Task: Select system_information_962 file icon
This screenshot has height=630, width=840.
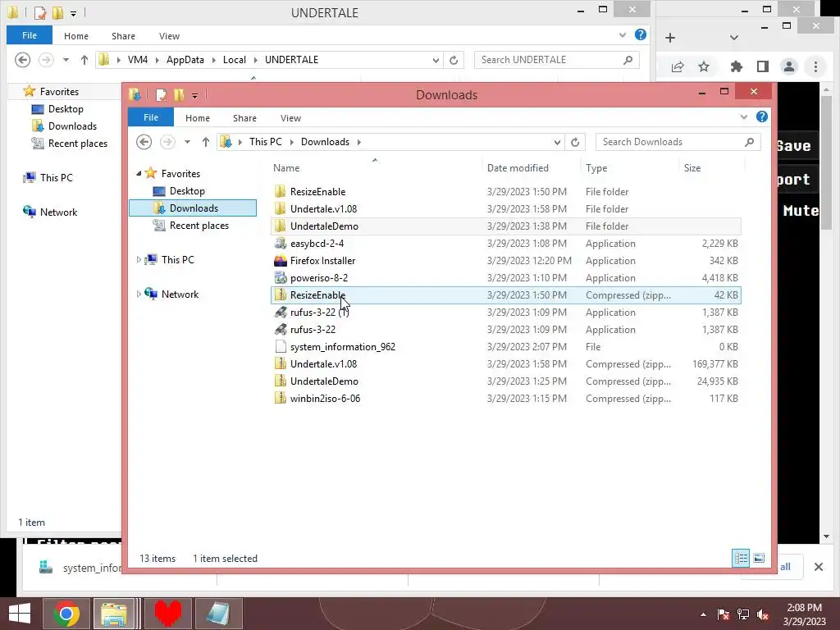Action: [280, 347]
